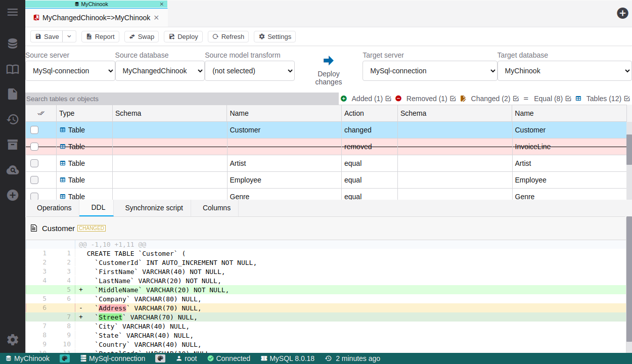The height and width of the screenshot is (364, 632).
Task: Click the Swap button
Action: click(x=142, y=36)
